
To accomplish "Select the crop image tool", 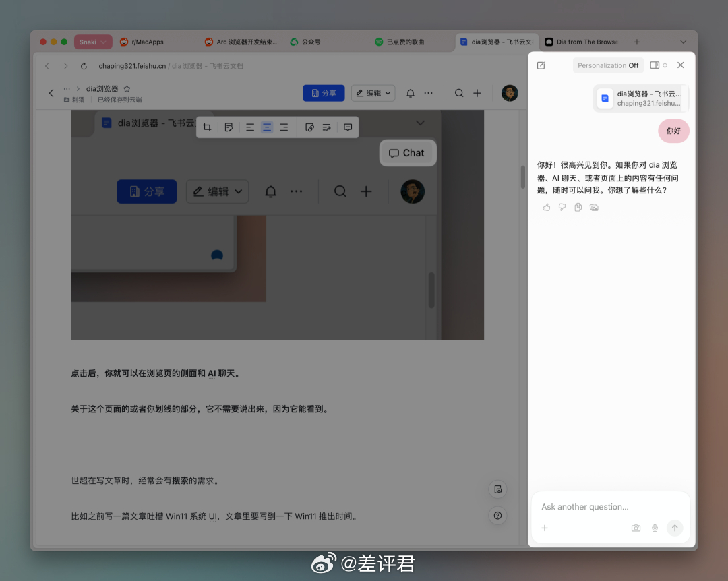I will coord(207,127).
